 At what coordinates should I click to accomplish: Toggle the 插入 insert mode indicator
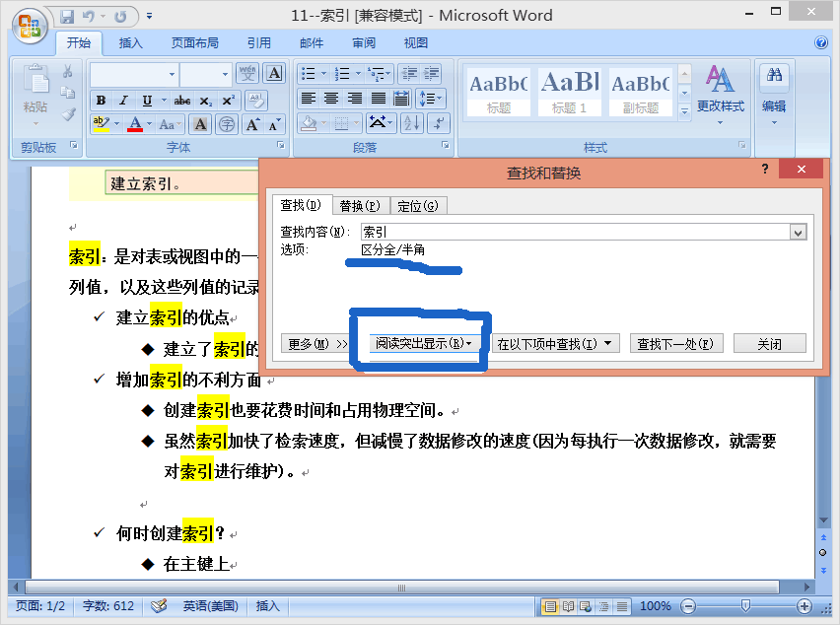(268, 606)
